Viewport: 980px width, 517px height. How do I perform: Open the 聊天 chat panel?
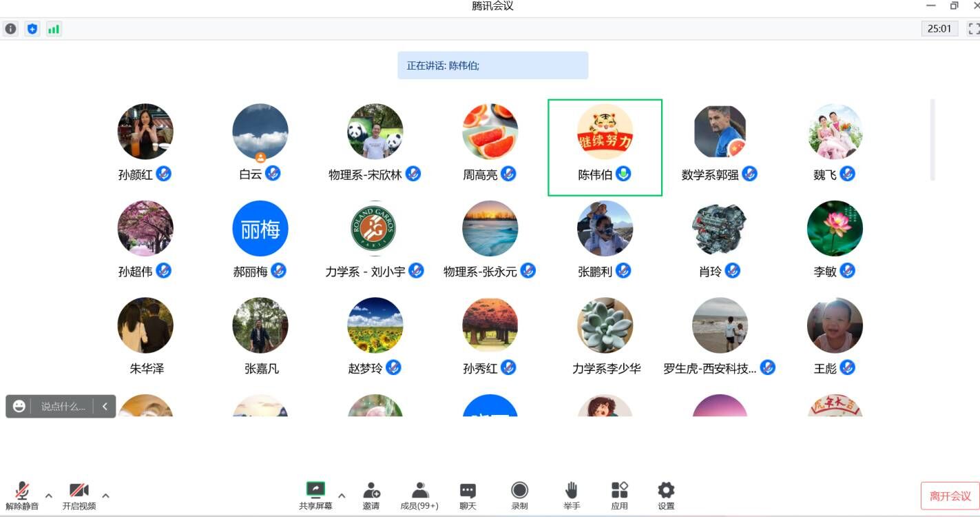(468, 496)
